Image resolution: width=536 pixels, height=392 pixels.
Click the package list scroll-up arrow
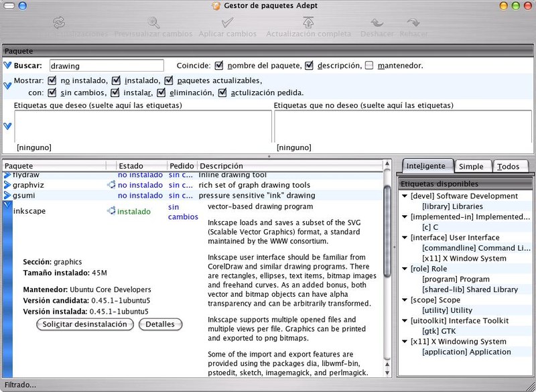coord(387,164)
